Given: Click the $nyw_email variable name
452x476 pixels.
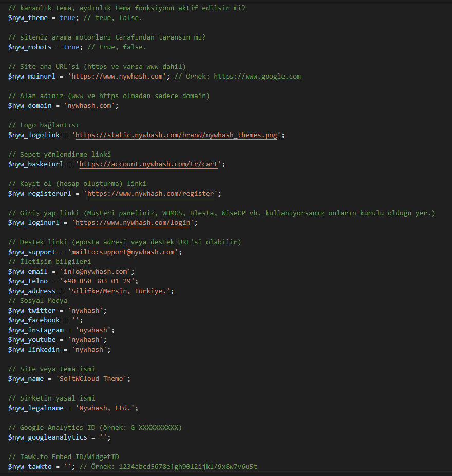Looking at the screenshot, I should 28,272.
